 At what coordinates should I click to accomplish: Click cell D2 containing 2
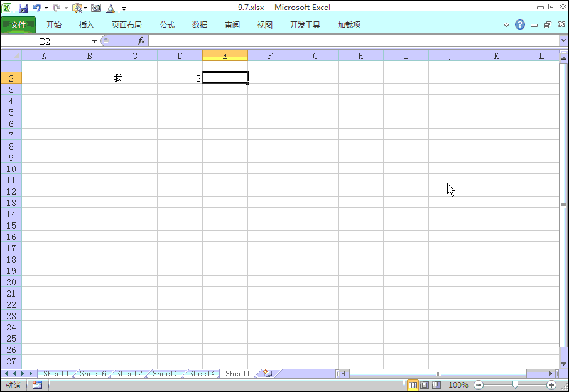coord(180,78)
